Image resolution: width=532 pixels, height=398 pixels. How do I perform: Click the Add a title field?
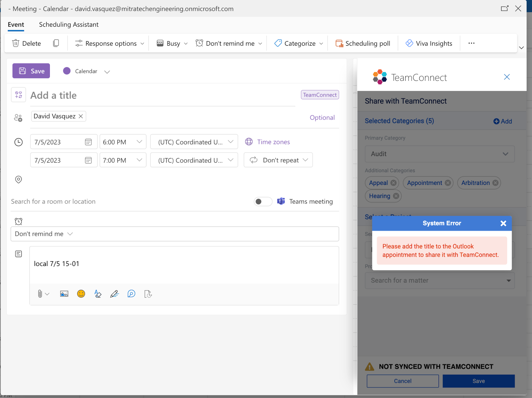162,95
